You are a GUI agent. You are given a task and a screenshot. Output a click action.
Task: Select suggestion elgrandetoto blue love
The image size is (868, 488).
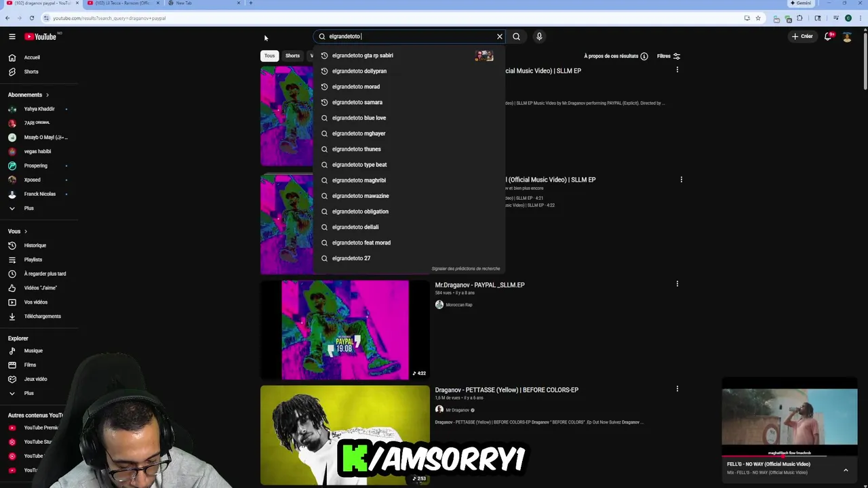[x=409, y=118]
